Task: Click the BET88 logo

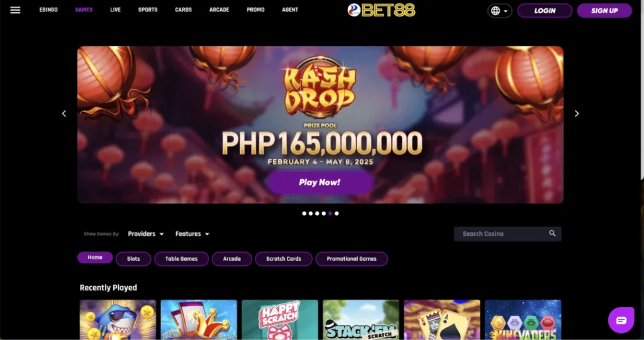Action: (381, 10)
